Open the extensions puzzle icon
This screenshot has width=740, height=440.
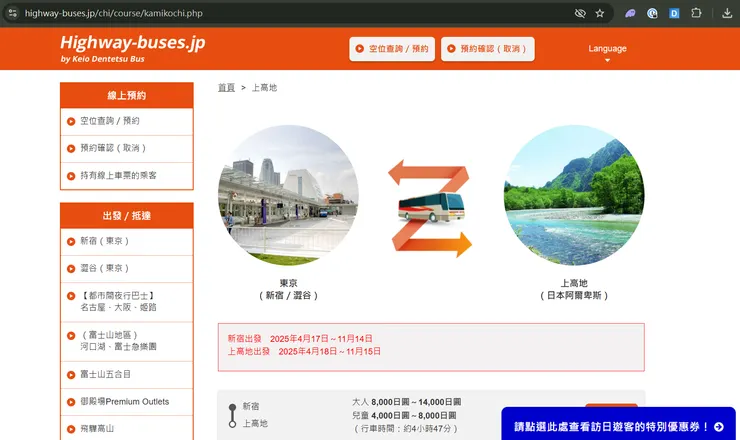tap(697, 13)
